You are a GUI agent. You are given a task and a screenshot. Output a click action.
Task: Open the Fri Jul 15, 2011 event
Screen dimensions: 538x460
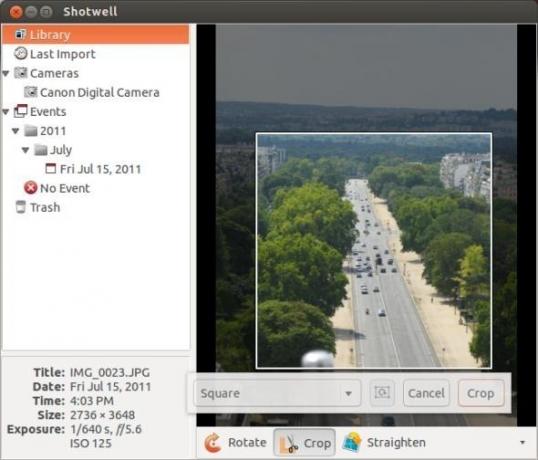(x=94, y=169)
